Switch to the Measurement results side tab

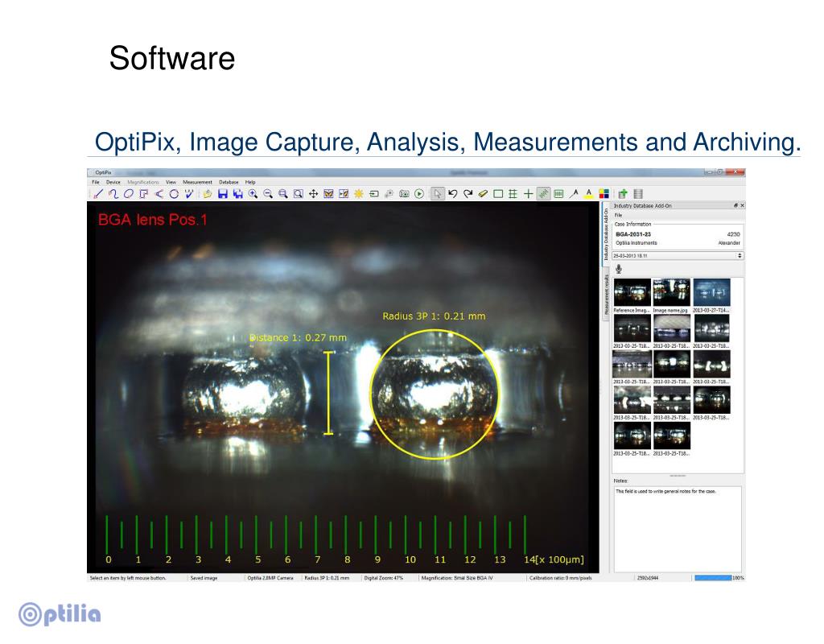(x=606, y=295)
